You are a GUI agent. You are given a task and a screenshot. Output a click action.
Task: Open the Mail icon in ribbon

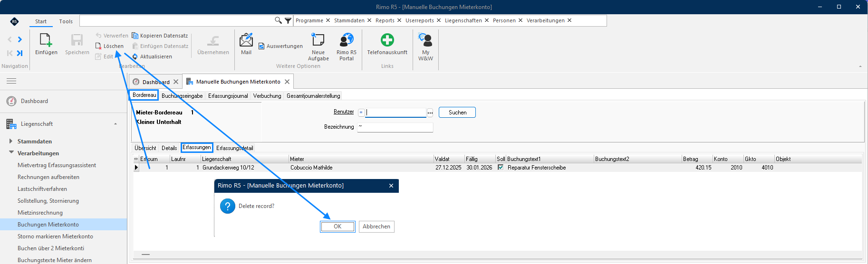(246, 40)
